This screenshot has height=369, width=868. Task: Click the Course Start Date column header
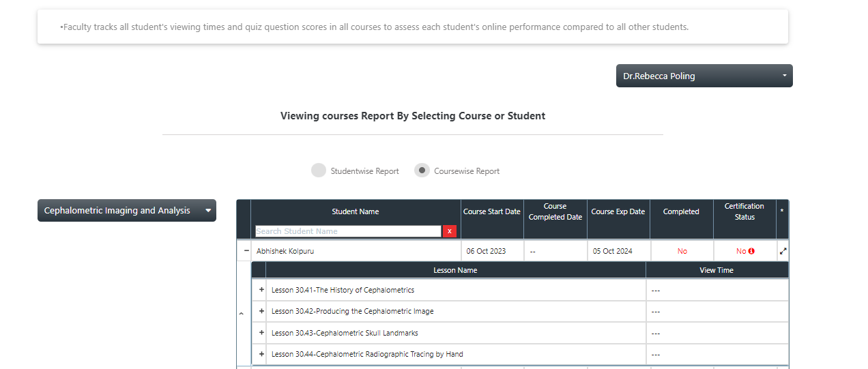click(492, 211)
